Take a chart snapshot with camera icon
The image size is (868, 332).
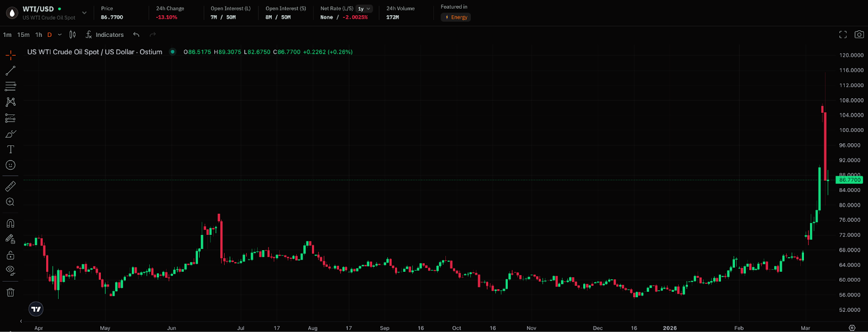point(859,35)
